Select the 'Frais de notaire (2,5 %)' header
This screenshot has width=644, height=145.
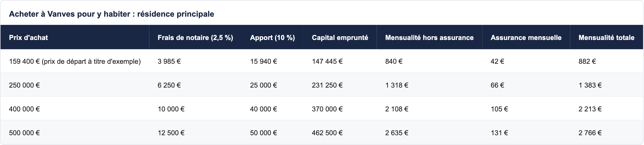[195, 37]
